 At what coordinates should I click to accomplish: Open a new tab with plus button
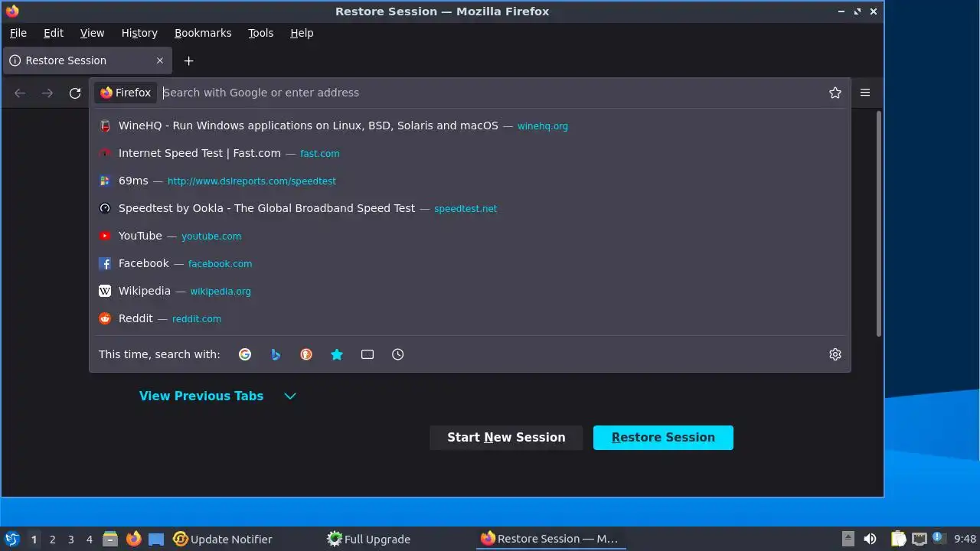[188, 60]
